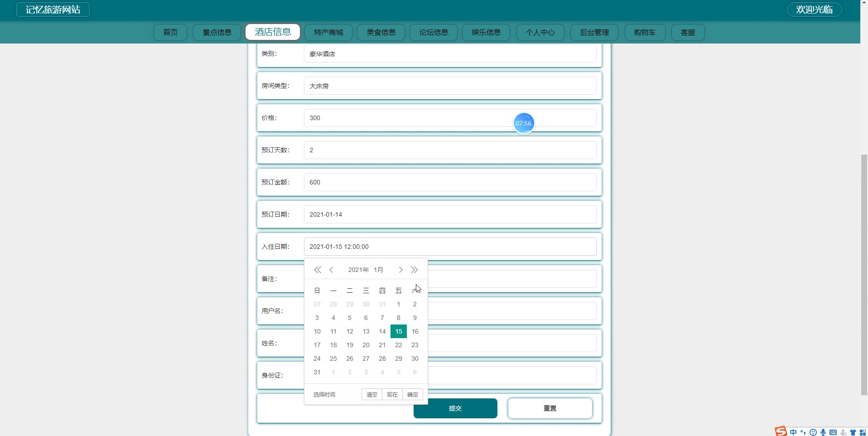Click the 预订天数 input field
This screenshot has width=868, height=436.
[450, 150]
